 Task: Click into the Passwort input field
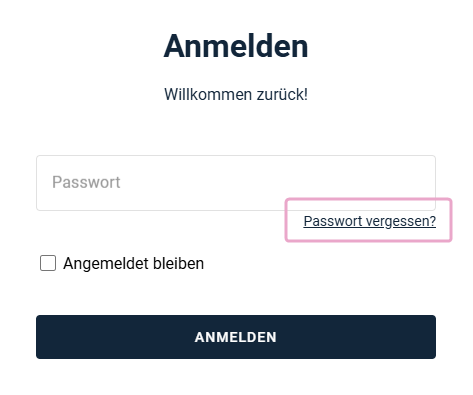pos(236,183)
